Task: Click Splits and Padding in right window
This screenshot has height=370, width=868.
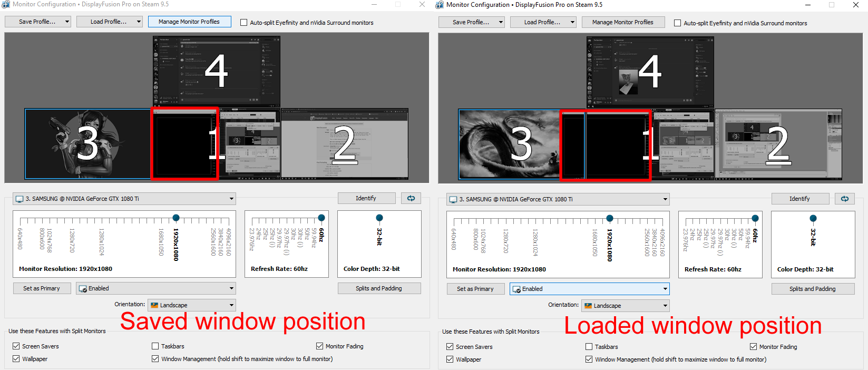Action: 812,289
